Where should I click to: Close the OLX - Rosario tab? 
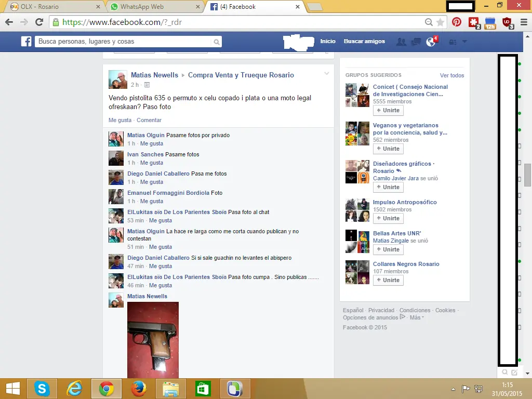98,6
